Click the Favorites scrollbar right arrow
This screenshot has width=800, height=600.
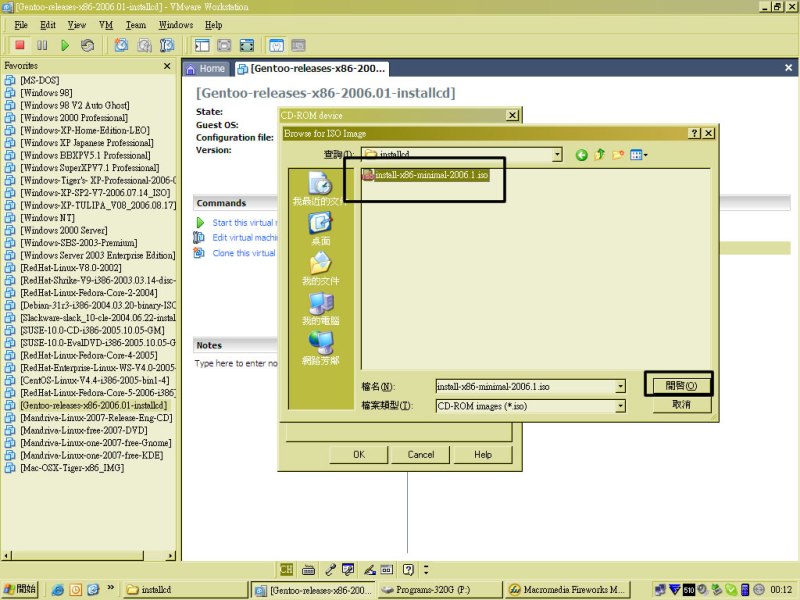(170, 555)
